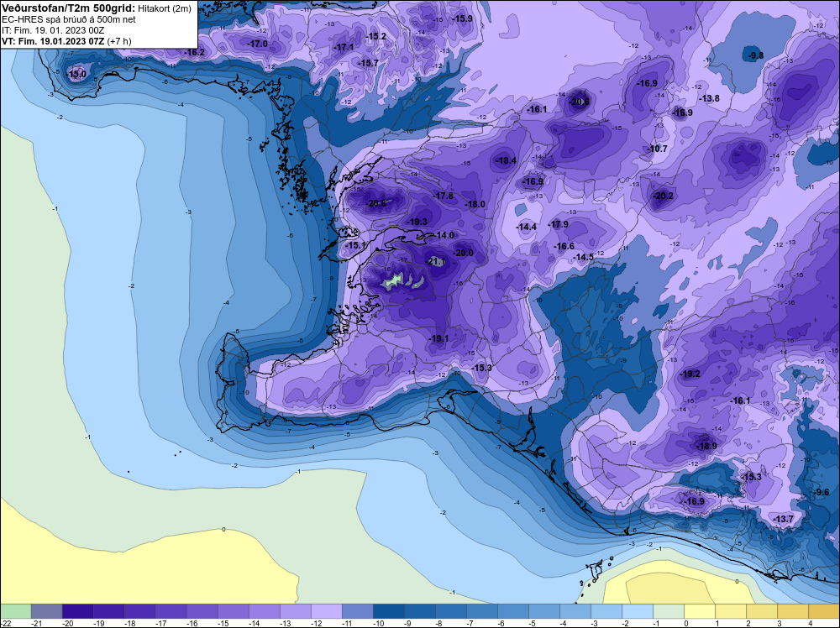
Task: Click the legend label -5
Action: pos(533,623)
